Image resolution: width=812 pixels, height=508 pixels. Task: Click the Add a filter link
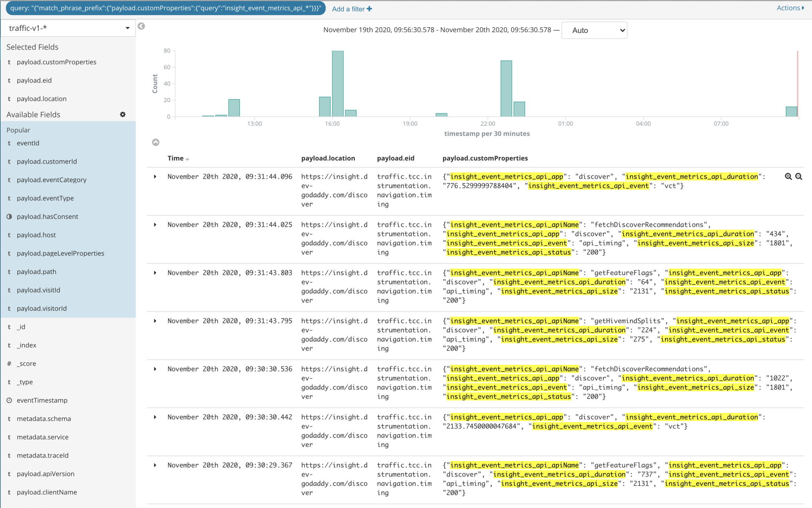tap(348, 9)
